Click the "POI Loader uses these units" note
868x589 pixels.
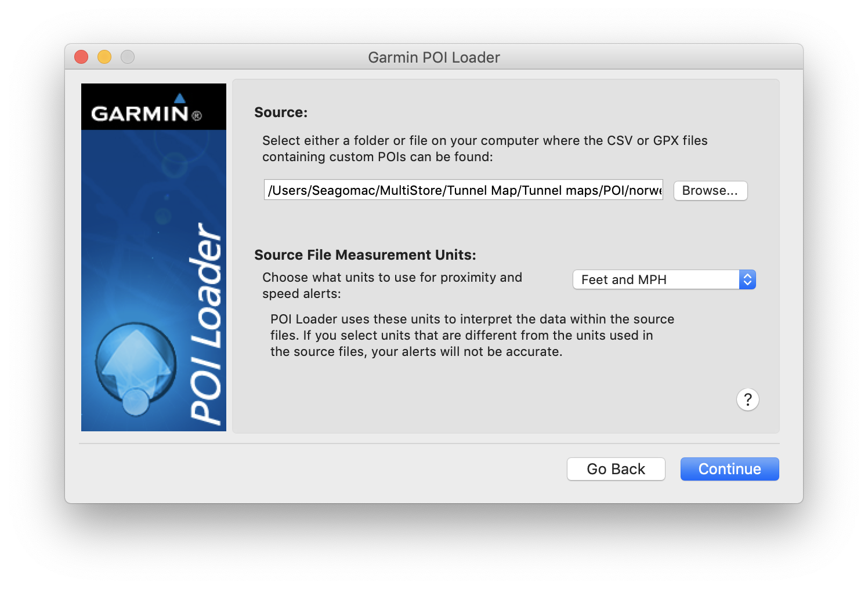472,335
